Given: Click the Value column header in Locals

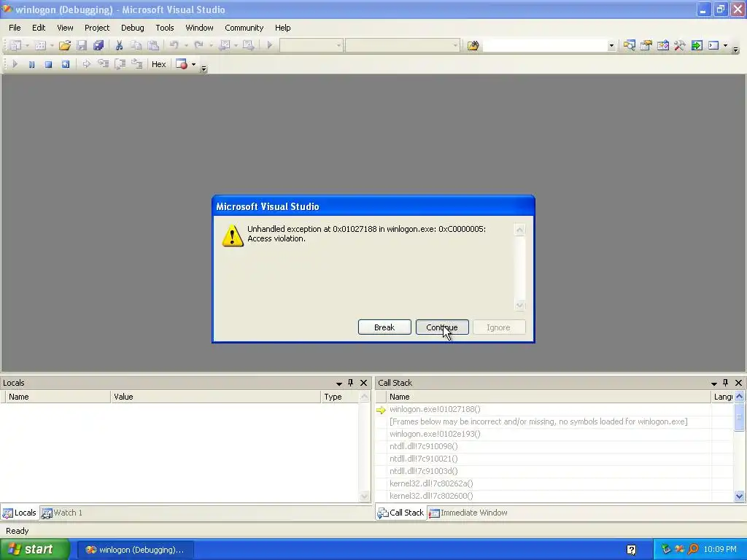Looking at the screenshot, I should [215, 397].
